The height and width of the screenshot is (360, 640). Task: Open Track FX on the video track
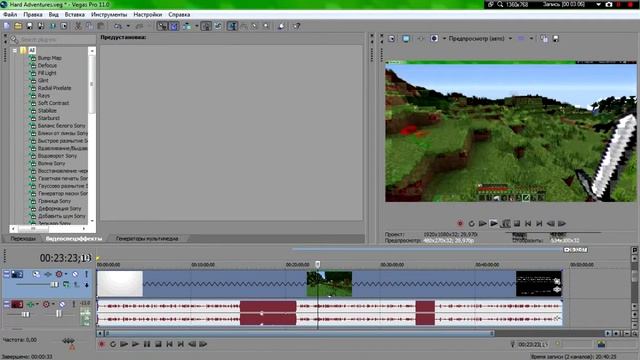(48, 274)
